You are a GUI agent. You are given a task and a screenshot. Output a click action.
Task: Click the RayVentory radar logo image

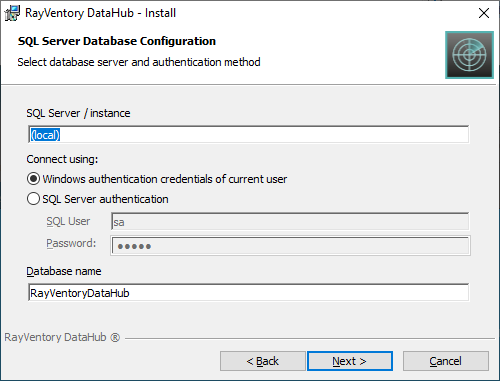point(469,55)
